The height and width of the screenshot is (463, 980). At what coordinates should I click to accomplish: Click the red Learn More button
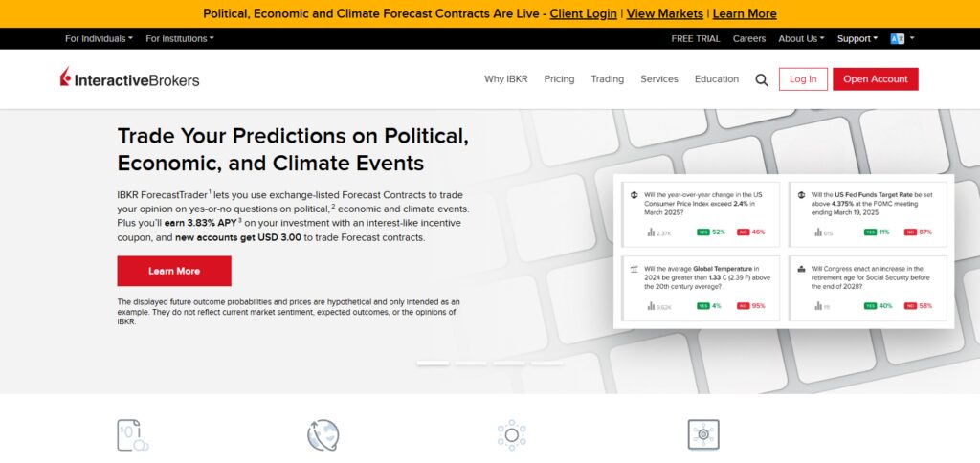pos(174,271)
